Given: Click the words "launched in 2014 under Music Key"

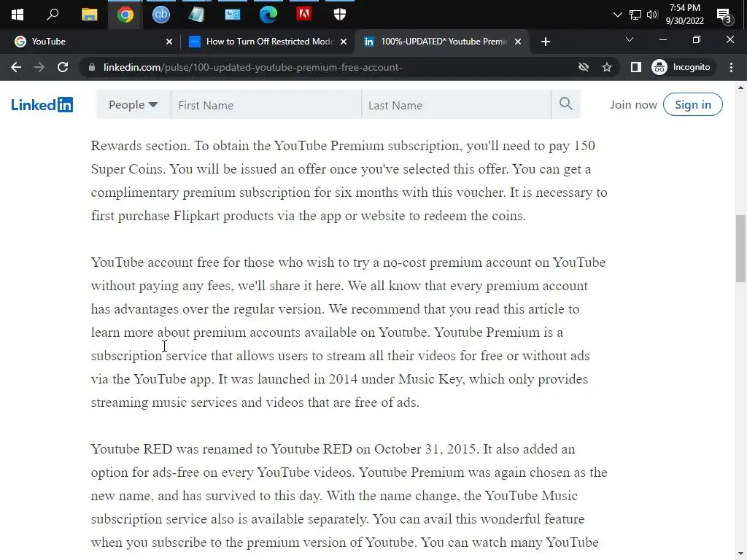Looking at the screenshot, I should pos(360,379).
